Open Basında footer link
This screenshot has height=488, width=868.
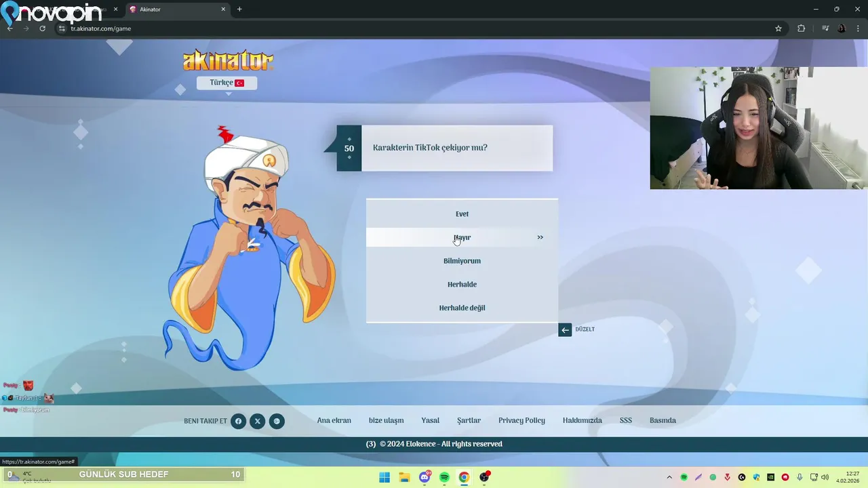tap(663, 421)
